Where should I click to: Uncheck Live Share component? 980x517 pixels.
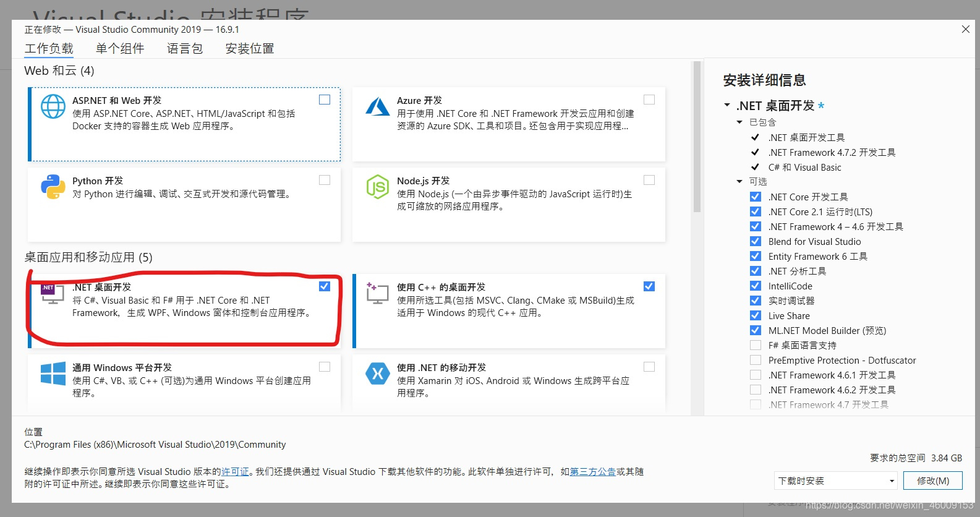756,315
